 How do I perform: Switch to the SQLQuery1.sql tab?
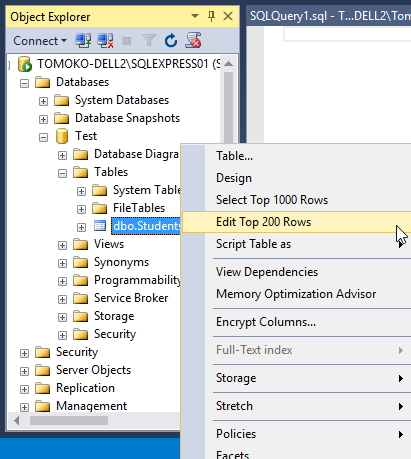click(x=329, y=16)
